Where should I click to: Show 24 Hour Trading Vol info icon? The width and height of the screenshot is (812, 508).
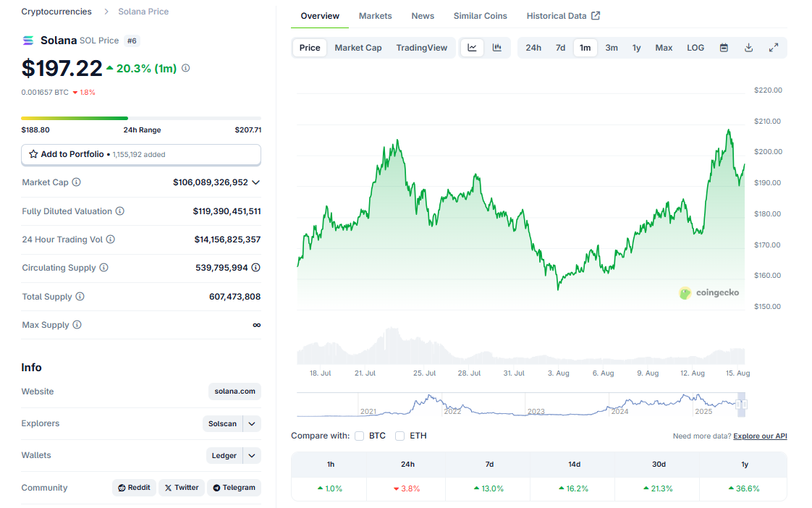tap(110, 240)
